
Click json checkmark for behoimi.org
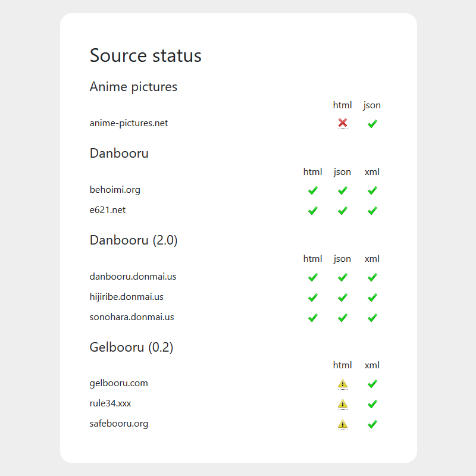tap(343, 190)
